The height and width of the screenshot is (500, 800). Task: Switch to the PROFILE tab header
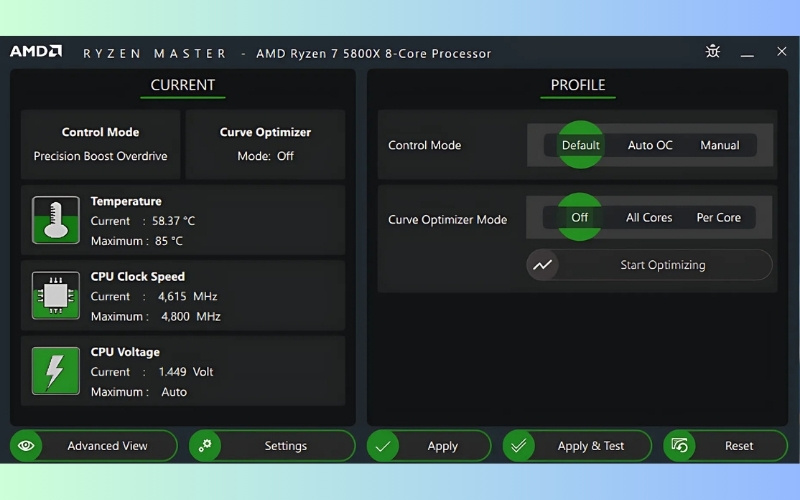click(x=578, y=85)
